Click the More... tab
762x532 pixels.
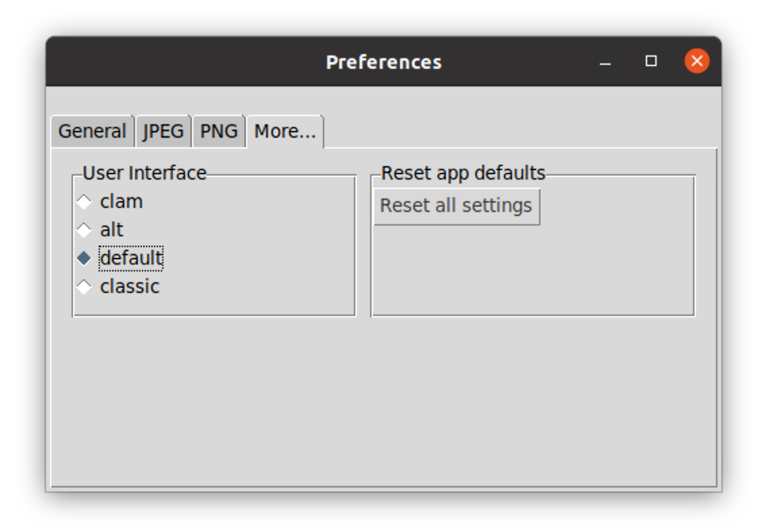point(284,131)
